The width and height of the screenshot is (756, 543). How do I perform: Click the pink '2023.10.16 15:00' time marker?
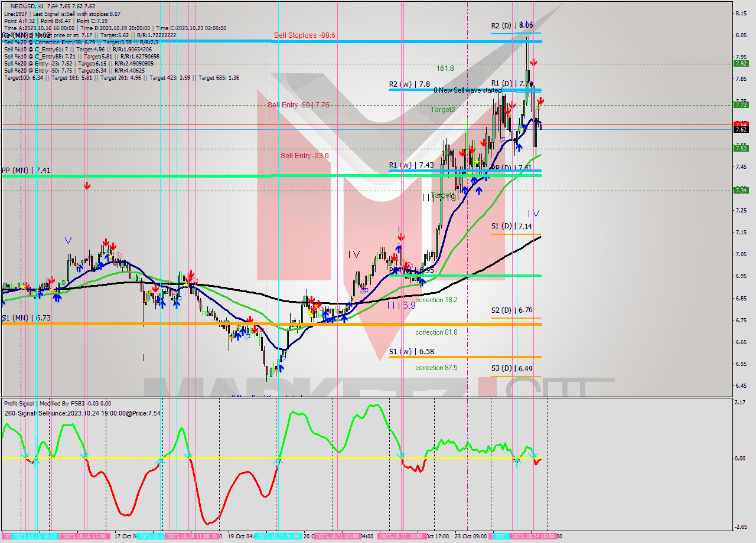click(84, 537)
